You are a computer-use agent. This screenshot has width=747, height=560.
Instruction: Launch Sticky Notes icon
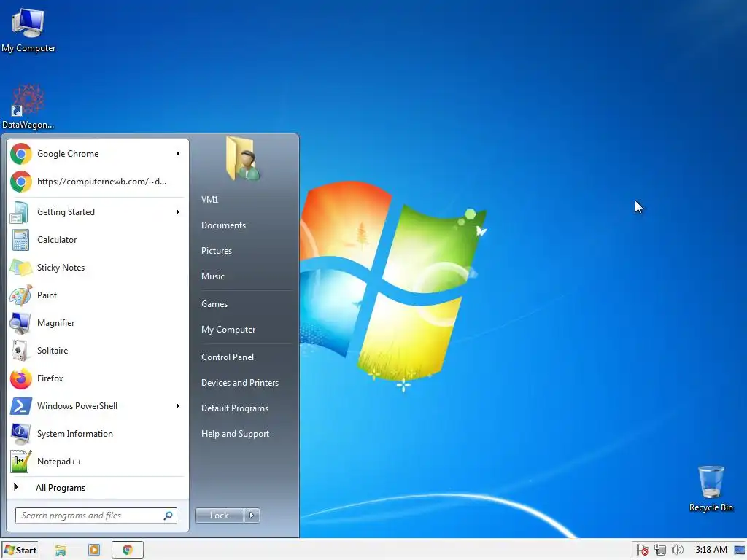(20, 268)
